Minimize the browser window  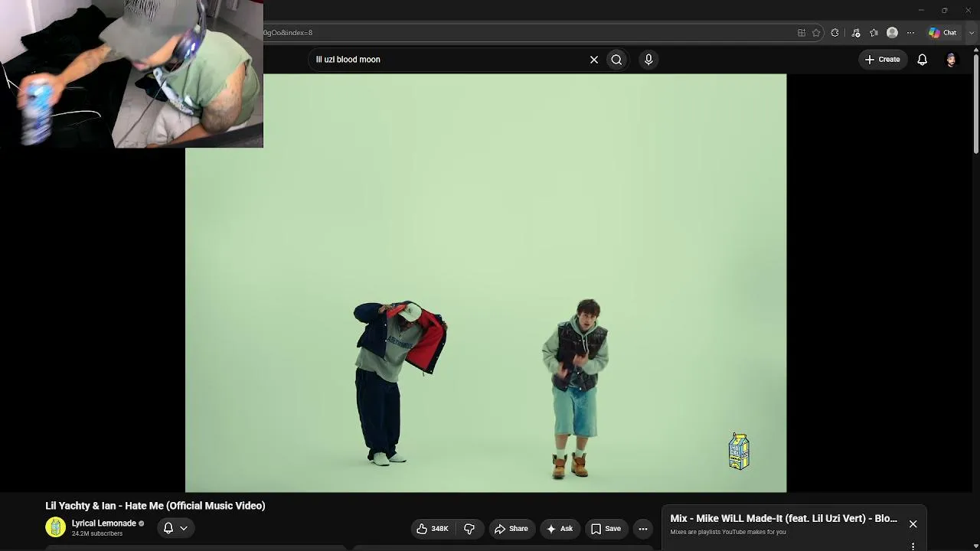click(x=921, y=10)
